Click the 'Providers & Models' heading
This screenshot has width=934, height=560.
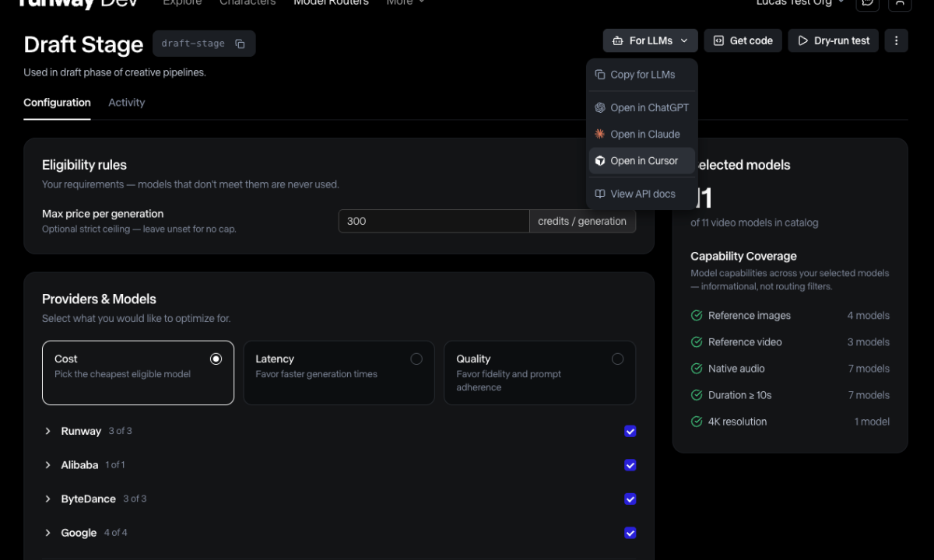[99, 299]
